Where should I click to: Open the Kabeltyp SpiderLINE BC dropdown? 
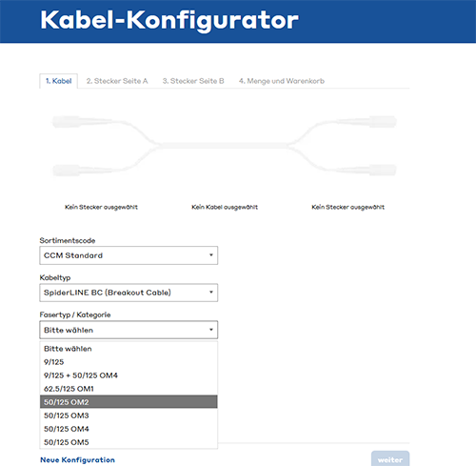[x=129, y=293]
